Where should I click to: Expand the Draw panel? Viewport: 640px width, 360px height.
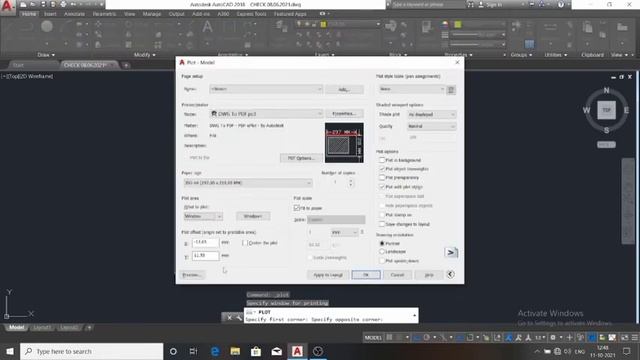point(46,55)
